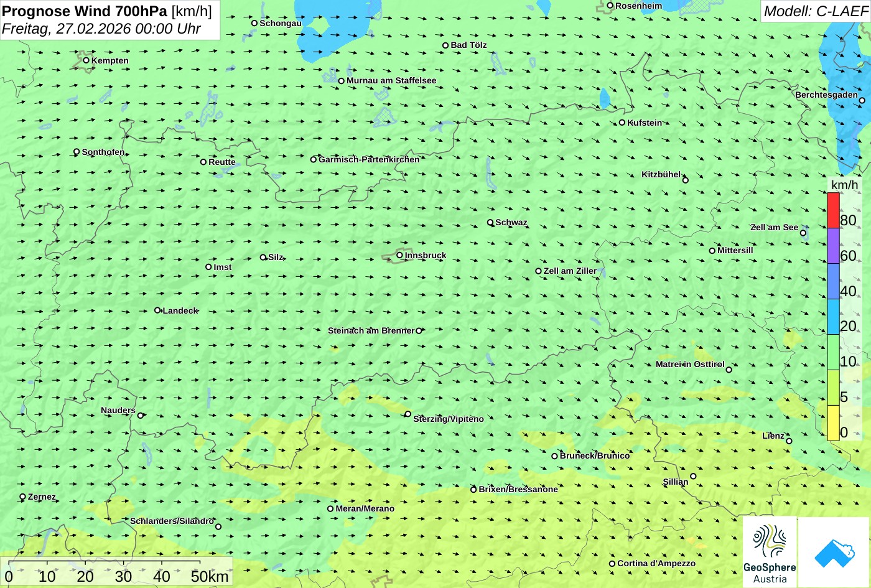Click the Nauders marker circle
This screenshot has width=871, height=588.
[141, 416]
